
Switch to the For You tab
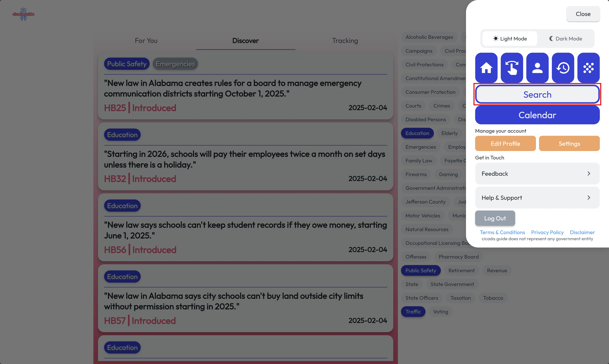(146, 40)
